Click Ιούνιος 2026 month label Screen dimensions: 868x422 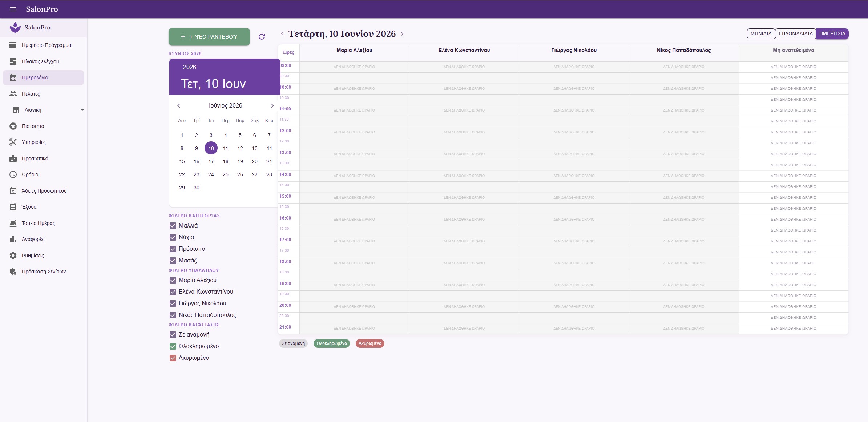click(225, 106)
